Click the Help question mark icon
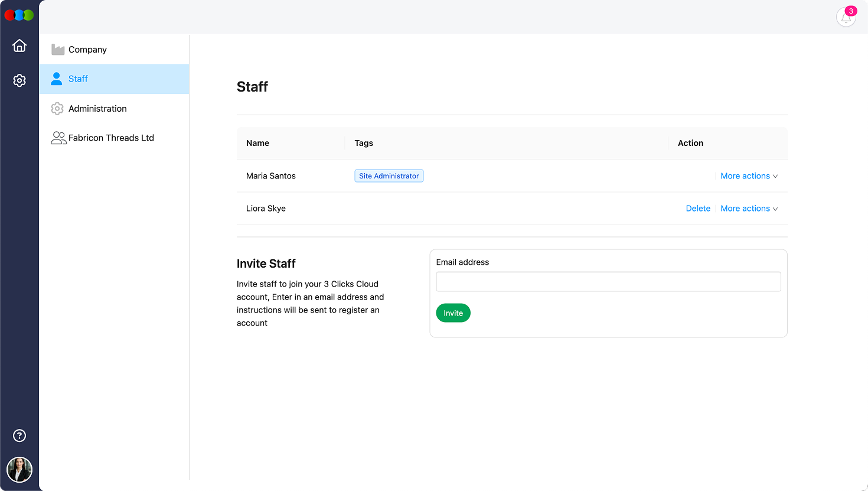Viewport: 868px width, 491px height. [x=19, y=435]
